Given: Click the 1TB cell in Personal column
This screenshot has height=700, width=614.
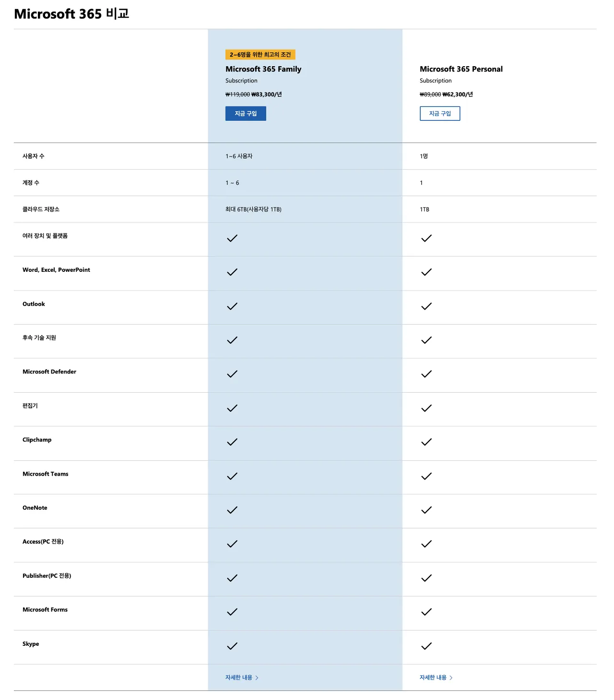Looking at the screenshot, I should click(x=425, y=210).
